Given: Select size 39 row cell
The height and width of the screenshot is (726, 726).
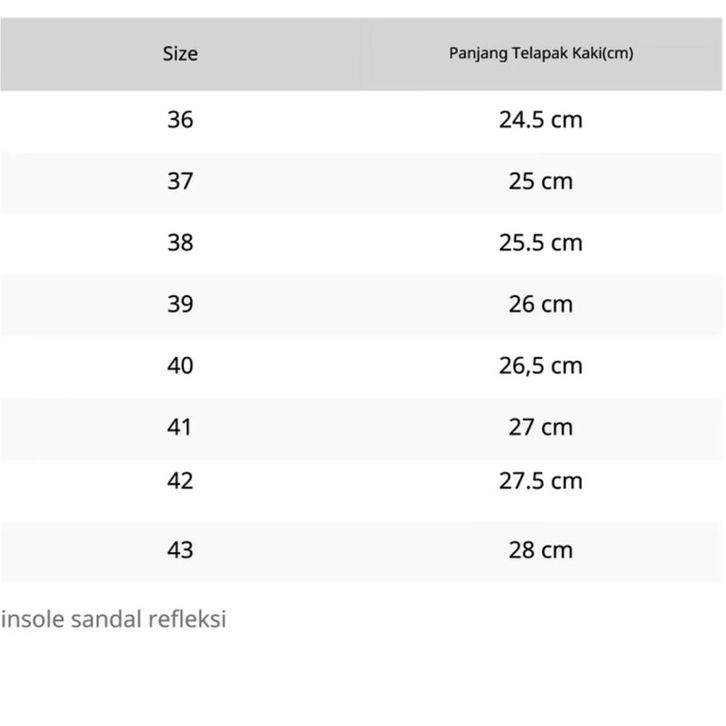Looking at the screenshot, I should (x=180, y=304).
